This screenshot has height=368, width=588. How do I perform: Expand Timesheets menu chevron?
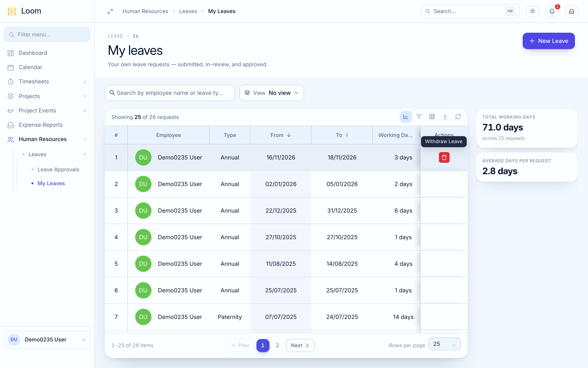(85, 82)
